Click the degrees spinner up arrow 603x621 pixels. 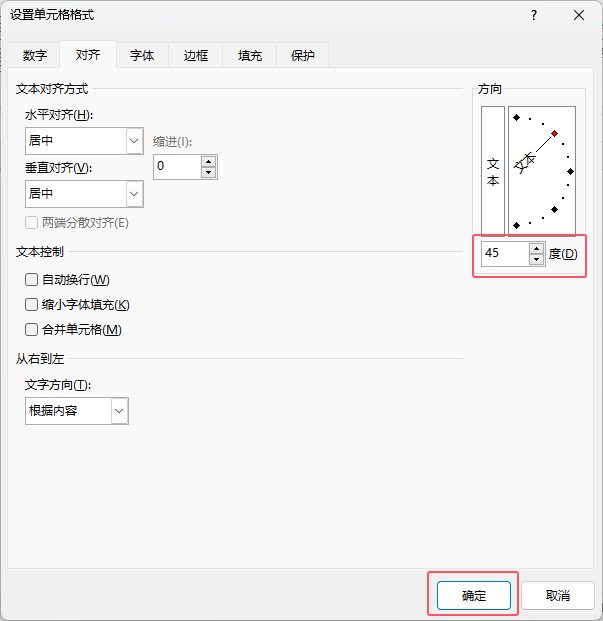click(x=536, y=248)
